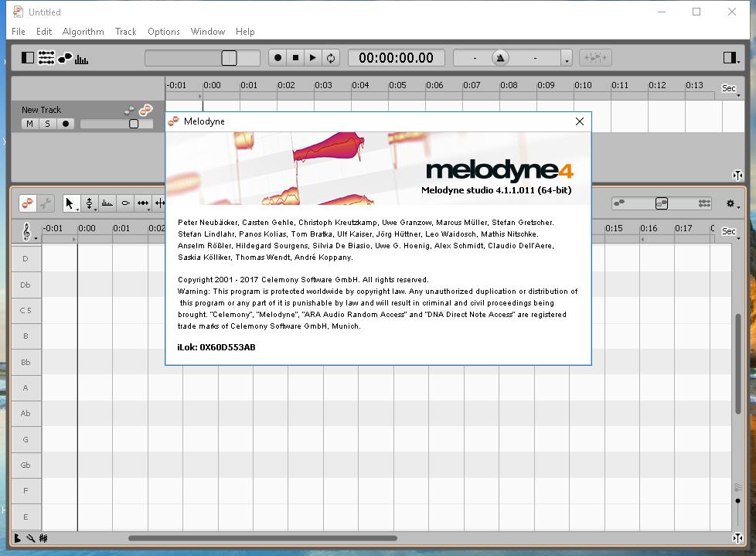The height and width of the screenshot is (556, 756).
Task: Click the play button in transport
Action: pyautogui.click(x=313, y=58)
